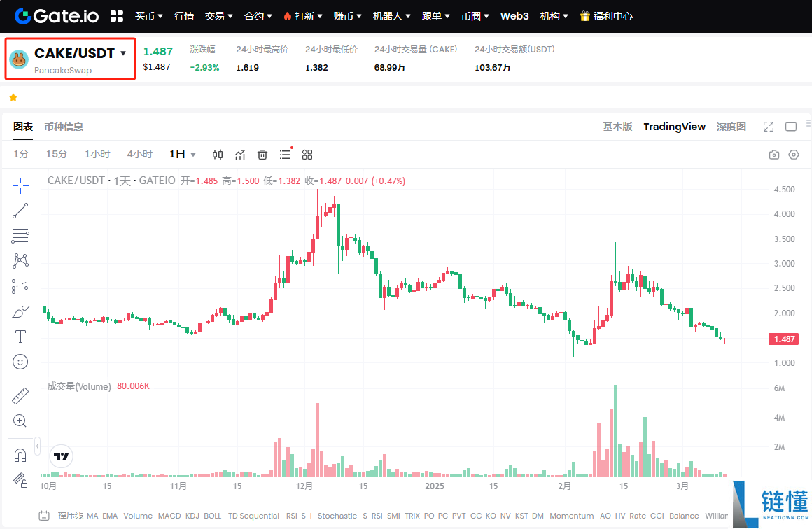The height and width of the screenshot is (529, 812).
Task: Select the brush drawing tool
Action: coord(20,311)
